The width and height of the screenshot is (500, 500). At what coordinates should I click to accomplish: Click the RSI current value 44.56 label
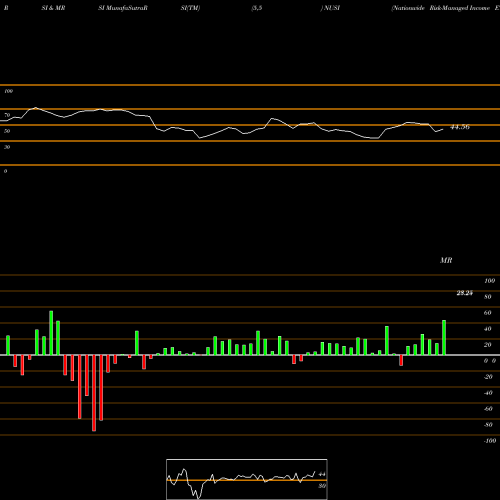click(460, 127)
